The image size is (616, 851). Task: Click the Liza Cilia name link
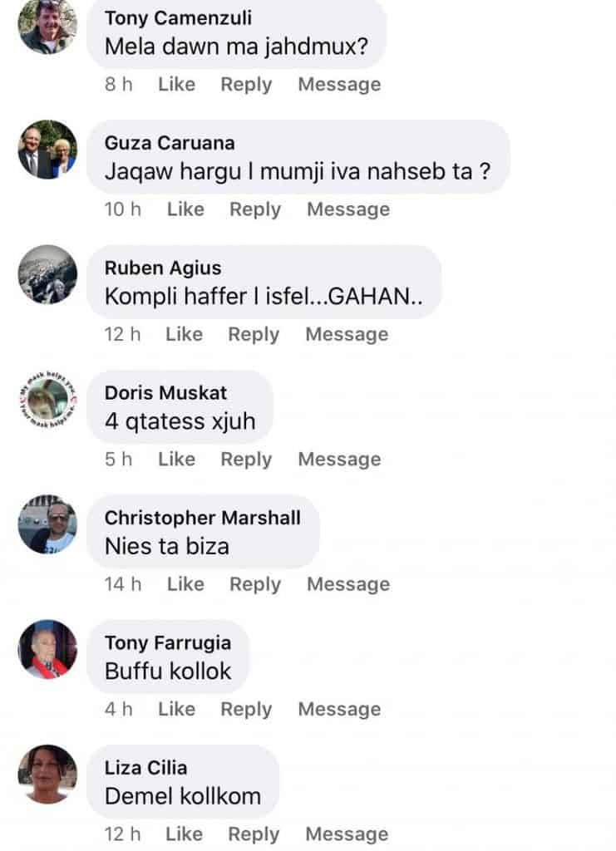(145, 768)
